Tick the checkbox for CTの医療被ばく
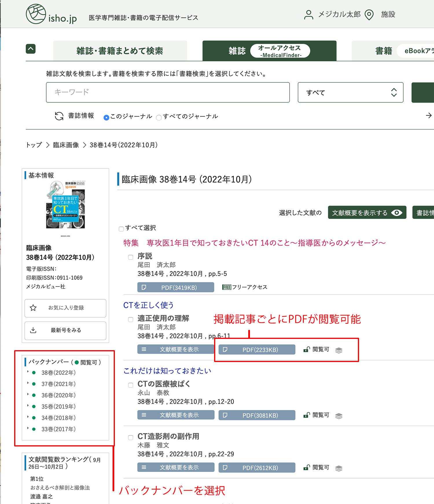 pos(131,385)
